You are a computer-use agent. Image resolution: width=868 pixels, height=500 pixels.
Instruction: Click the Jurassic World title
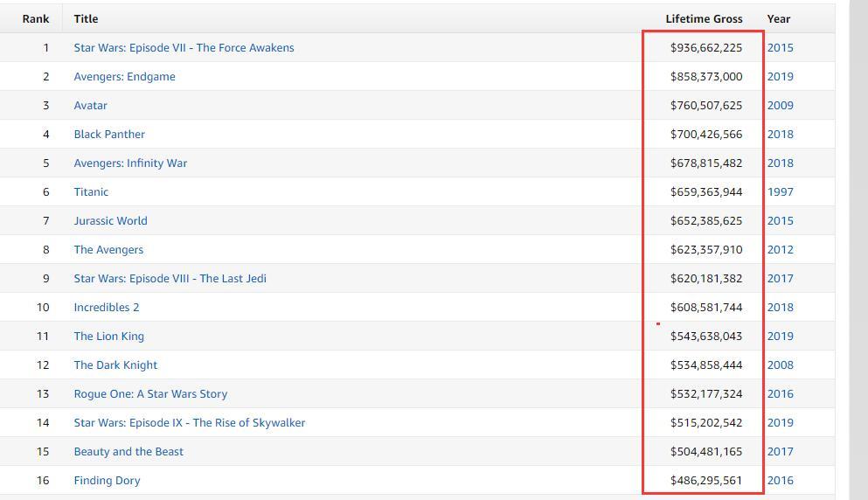tap(110, 220)
